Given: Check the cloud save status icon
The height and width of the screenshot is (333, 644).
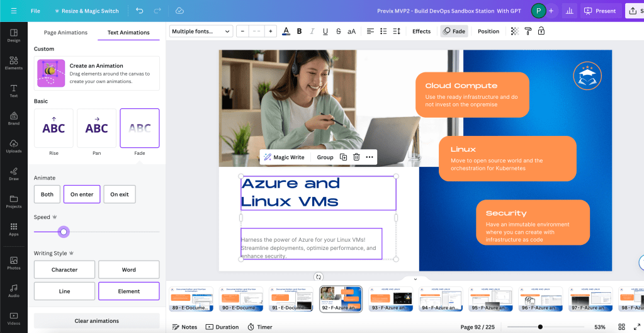Looking at the screenshot, I should point(179,11).
